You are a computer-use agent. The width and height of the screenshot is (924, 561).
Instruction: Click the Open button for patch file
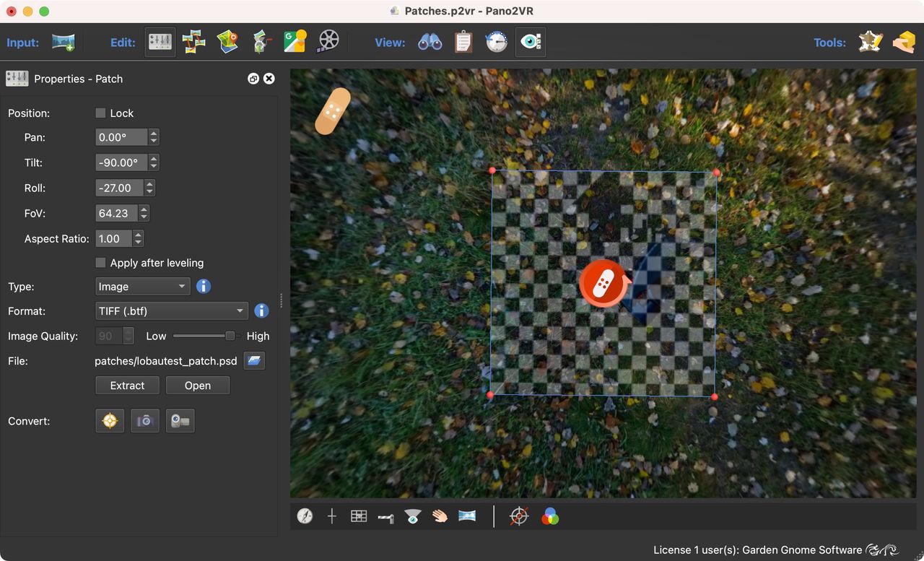click(197, 386)
